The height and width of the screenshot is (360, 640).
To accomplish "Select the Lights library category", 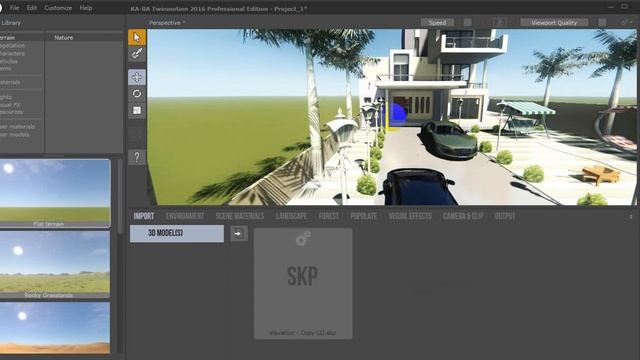I will tap(6, 97).
